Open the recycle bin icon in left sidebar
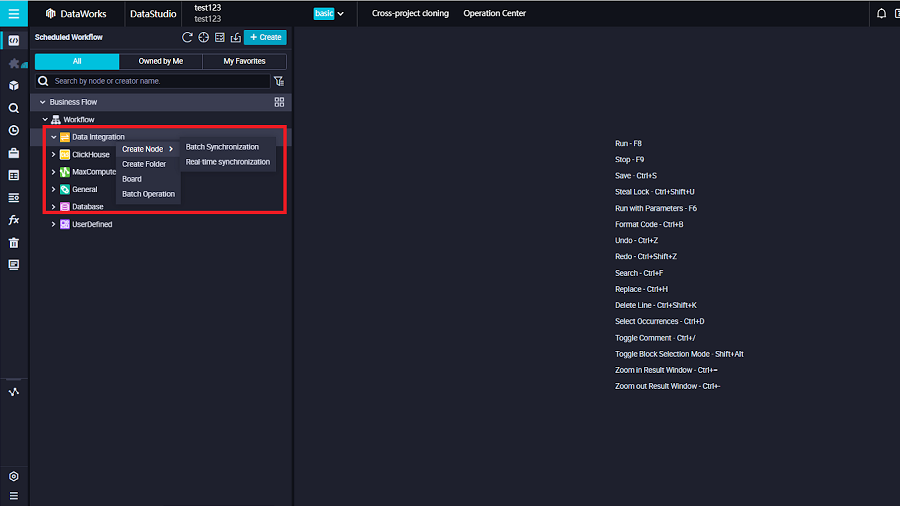Screen dimensions: 900x506 point(14,242)
